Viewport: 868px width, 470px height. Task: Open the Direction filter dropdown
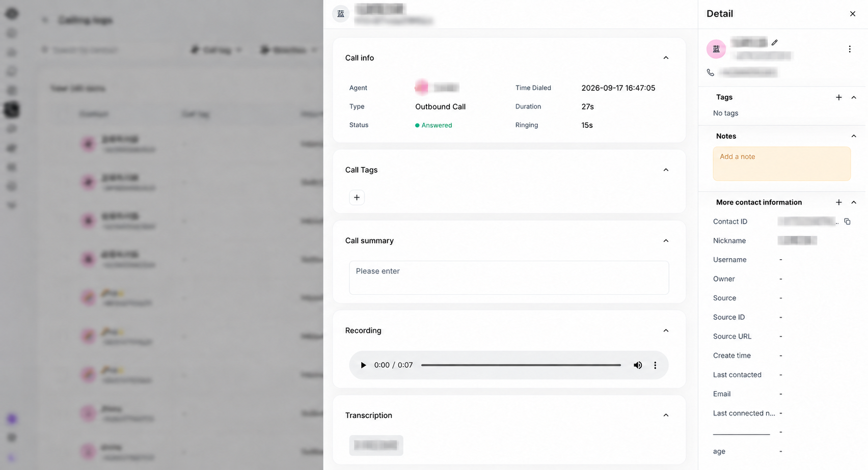tap(289, 50)
